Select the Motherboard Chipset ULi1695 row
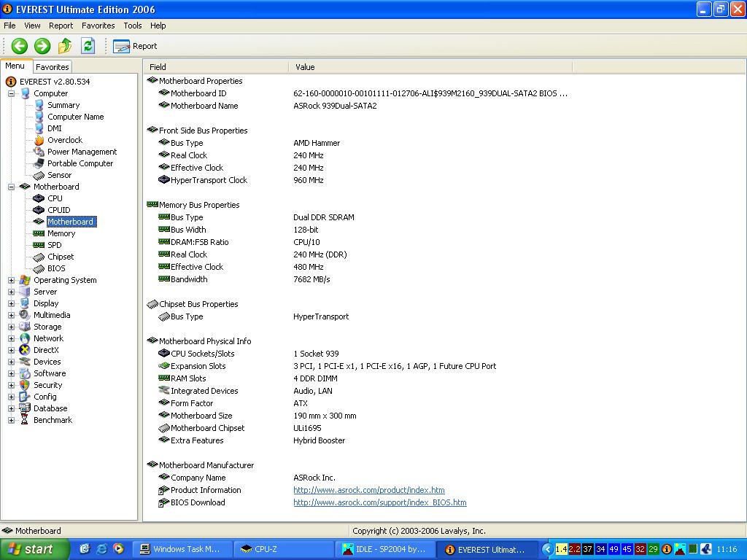Viewport: 747px width, 560px height. tap(357, 428)
